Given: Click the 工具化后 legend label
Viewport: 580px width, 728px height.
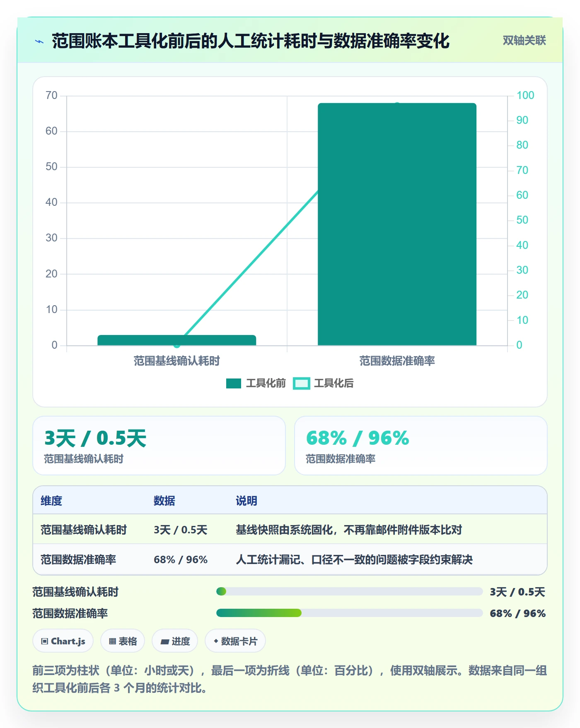Looking at the screenshot, I should pos(333,383).
